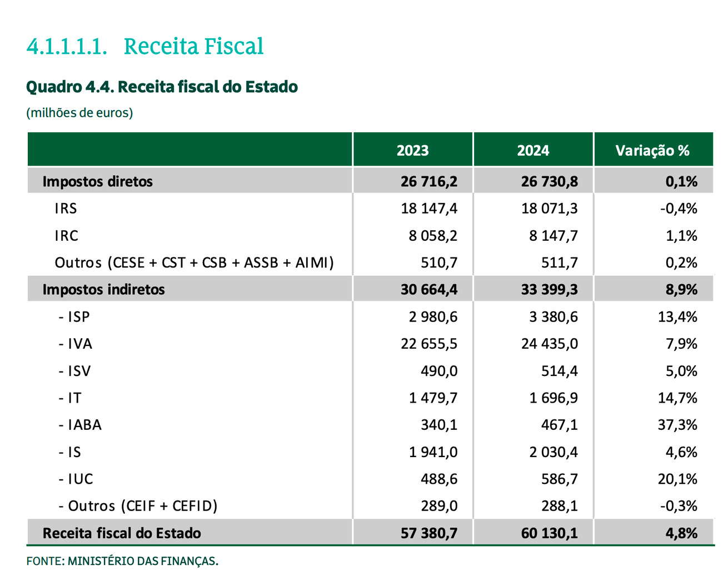
Task: Click the value '26 716,2'
Action: tap(429, 182)
